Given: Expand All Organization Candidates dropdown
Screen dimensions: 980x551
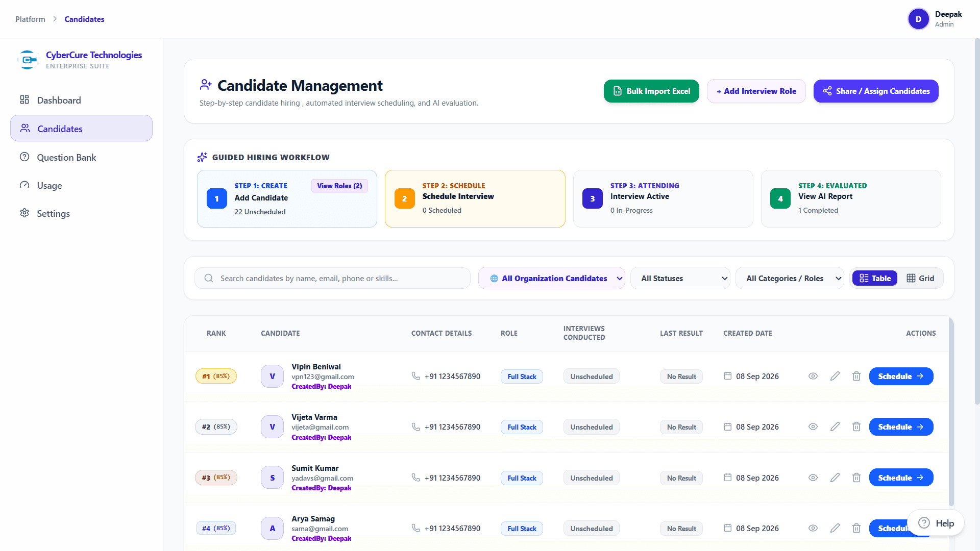Looking at the screenshot, I should [551, 278].
